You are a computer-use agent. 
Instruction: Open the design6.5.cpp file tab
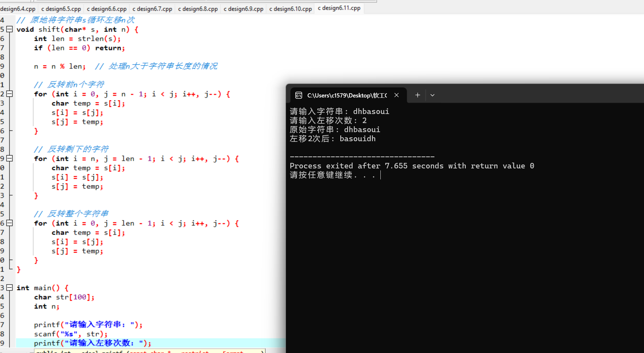tap(61, 9)
